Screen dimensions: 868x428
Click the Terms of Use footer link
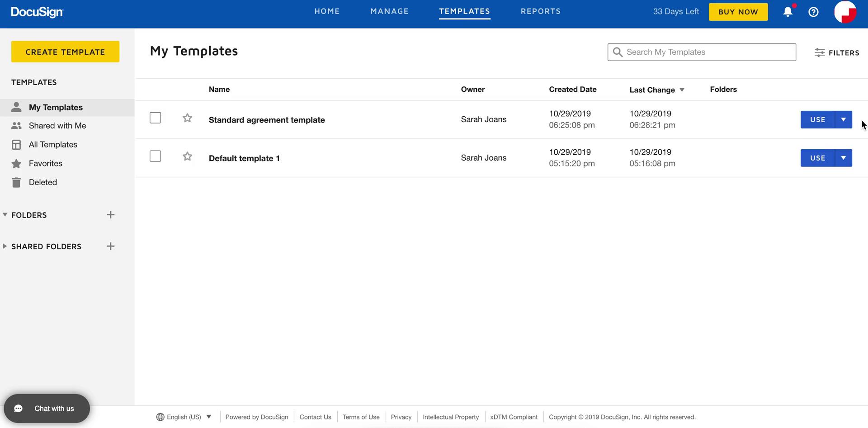point(361,417)
